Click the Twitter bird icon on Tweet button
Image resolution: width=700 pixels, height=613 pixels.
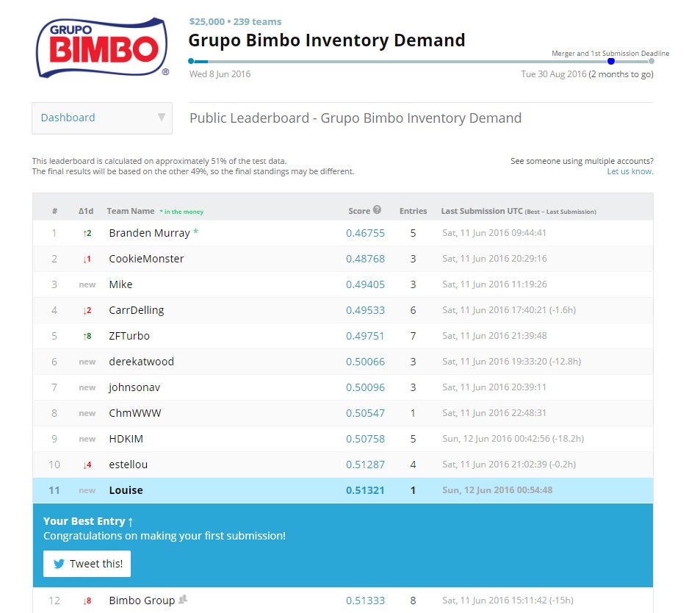59,564
